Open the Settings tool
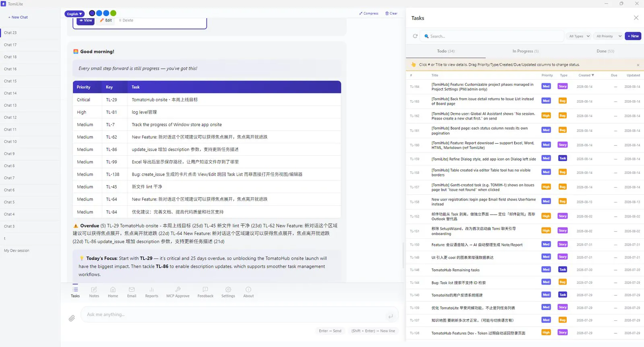Screen dimensions: 644x347 [x=228, y=292]
